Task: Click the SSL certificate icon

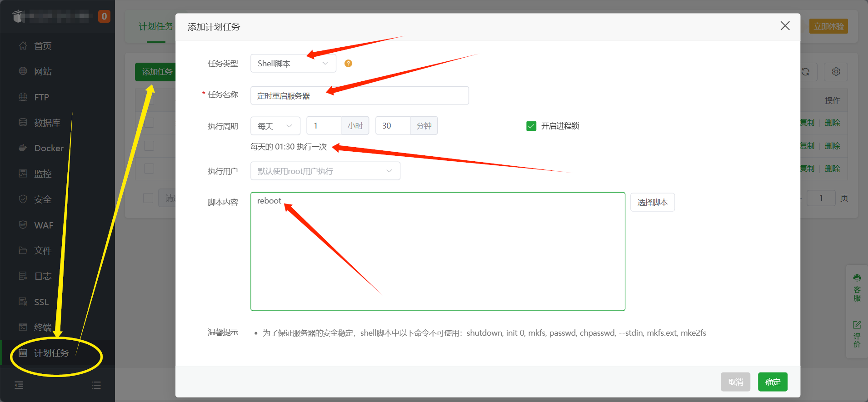Action: tap(23, 302)
